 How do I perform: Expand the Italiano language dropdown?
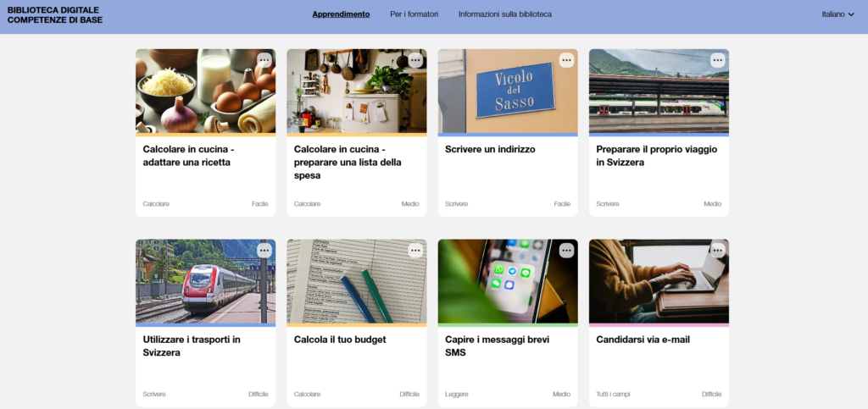pos(838,14)
